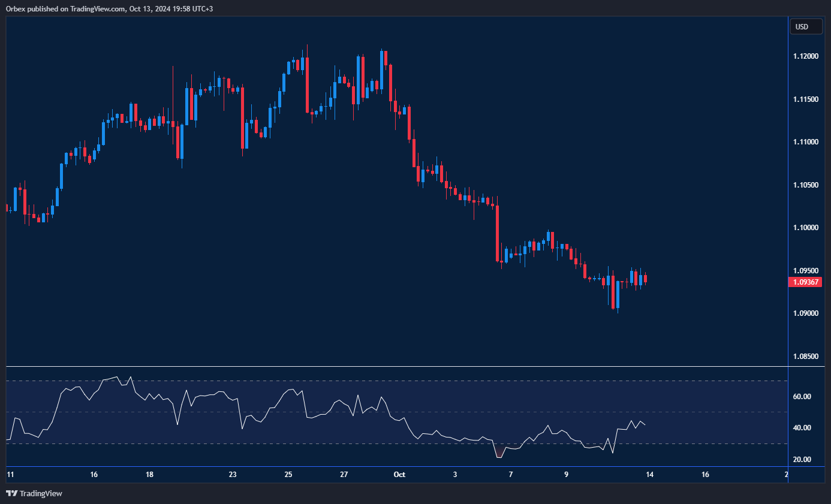Viewport: 831px width, 504px height.
Task: Select the 25 date on time axis
Action: pos(288,475)
